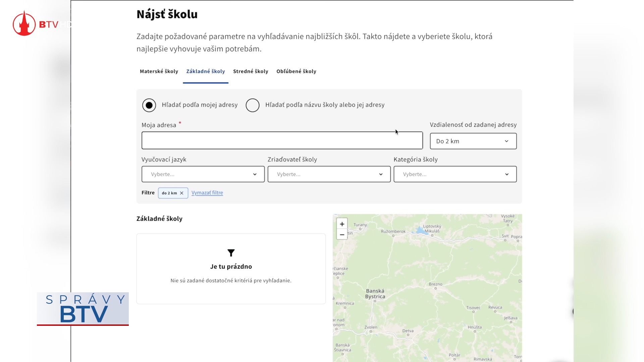Click the Správy BTV banner
The image size is (644, 362).
coord(83,309)
